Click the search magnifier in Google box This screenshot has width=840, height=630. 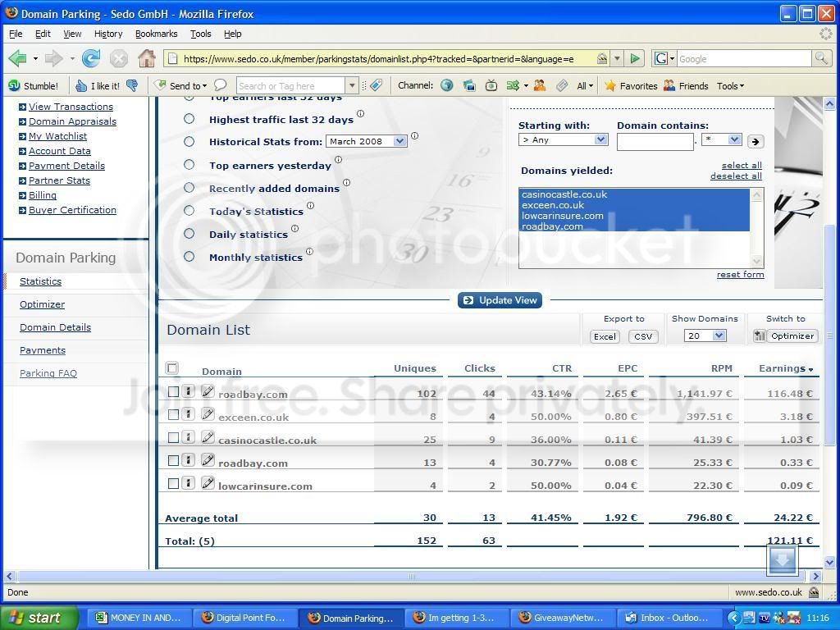(820, 58)
